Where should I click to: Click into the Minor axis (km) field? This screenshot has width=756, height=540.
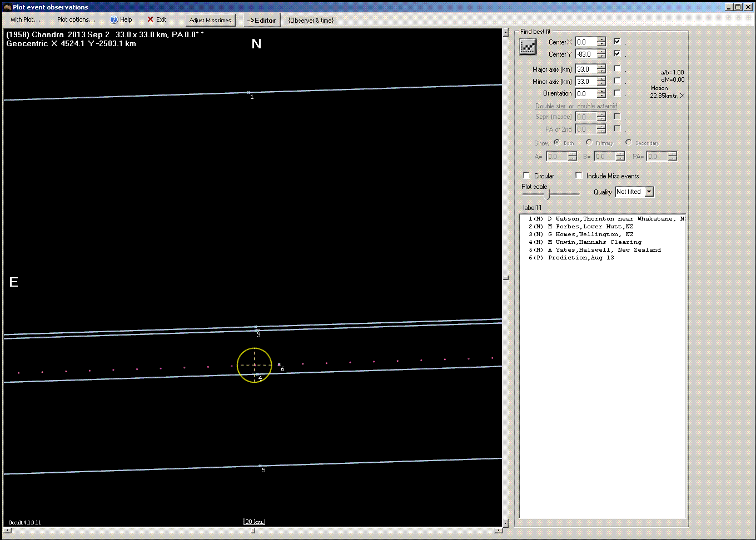(586, 82)
